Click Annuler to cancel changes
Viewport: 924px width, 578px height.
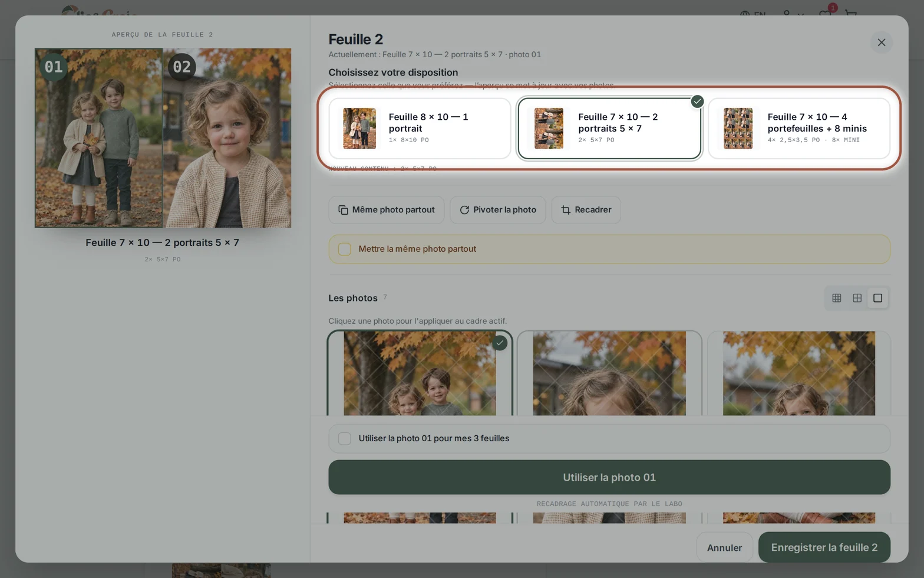(724, 547)
